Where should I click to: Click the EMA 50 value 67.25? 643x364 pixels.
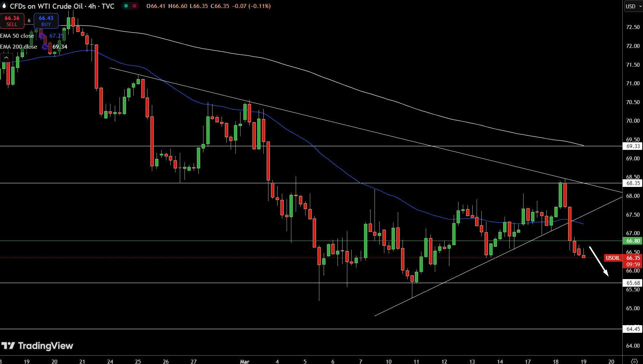(57, 36)
